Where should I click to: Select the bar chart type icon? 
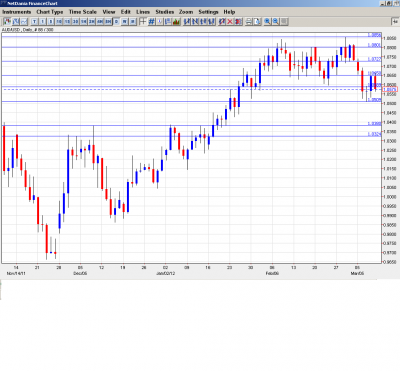16,22
